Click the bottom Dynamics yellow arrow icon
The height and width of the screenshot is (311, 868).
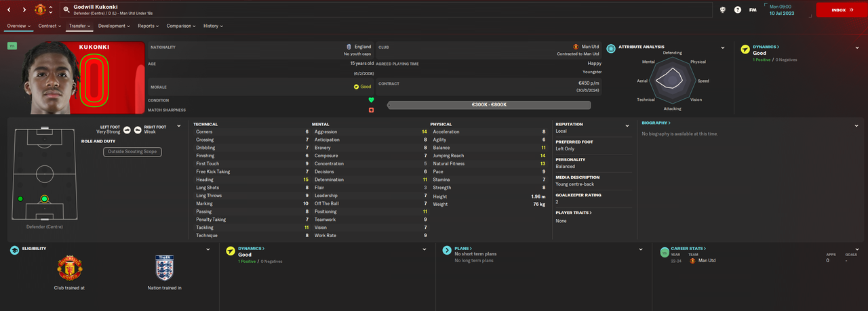(x=231, y=250)
